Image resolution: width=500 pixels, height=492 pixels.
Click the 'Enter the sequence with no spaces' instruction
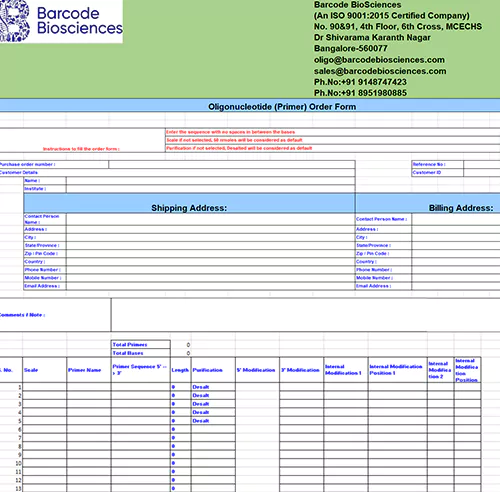tap(231, 132)
